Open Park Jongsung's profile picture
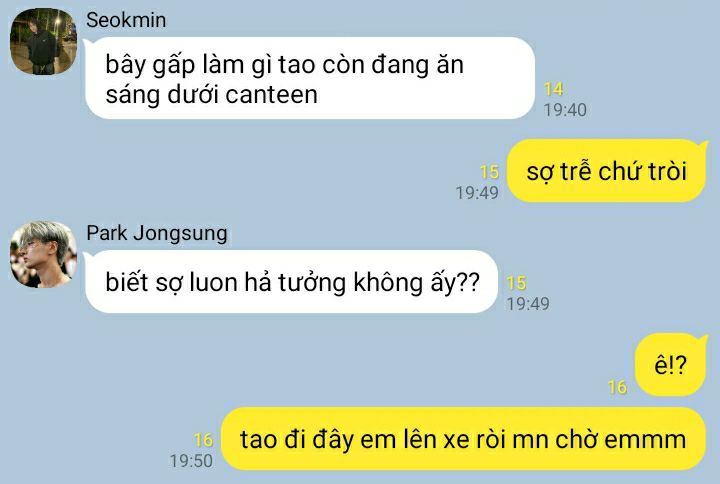This screenshot has height=484, width=720. coord(44,254)
